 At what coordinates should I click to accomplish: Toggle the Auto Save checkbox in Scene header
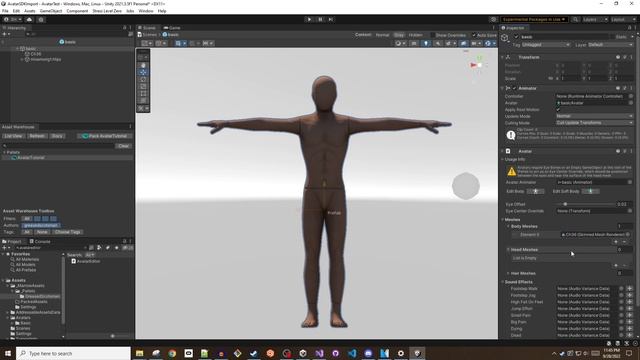point(474,35)
